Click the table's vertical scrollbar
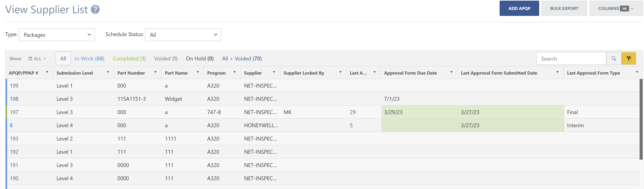Viewport: 644px width, 189px height. pyautogui.click(x=641, y=119)
